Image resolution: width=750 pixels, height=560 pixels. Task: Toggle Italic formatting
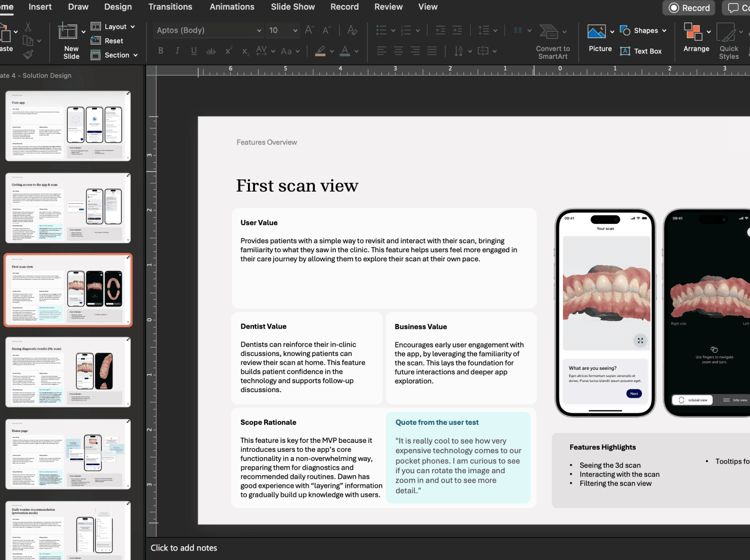pyautogui.click(x=177, y=51)
